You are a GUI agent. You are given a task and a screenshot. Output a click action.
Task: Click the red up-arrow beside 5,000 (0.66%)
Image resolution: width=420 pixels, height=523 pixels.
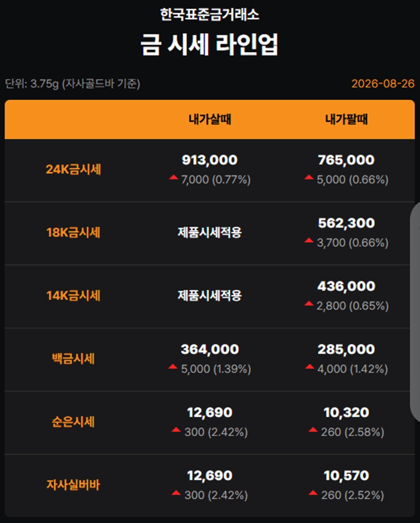tap(309, 178)
